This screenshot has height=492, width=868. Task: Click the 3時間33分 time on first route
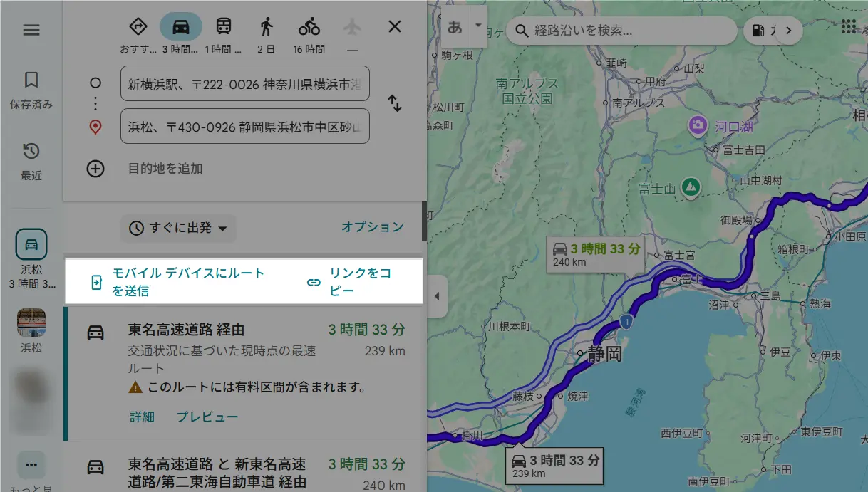[366, 330]
